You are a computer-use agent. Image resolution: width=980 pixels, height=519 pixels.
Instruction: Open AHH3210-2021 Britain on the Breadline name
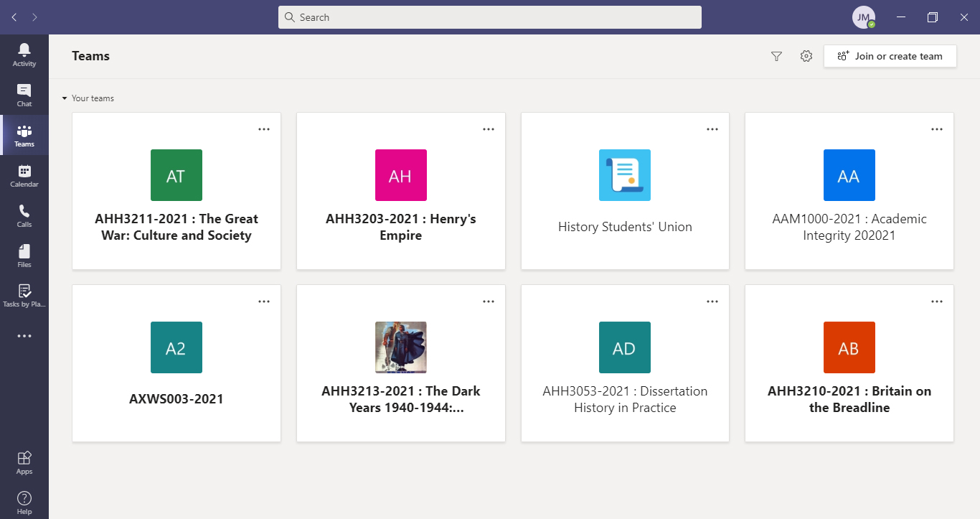click(x=849, y=399)
